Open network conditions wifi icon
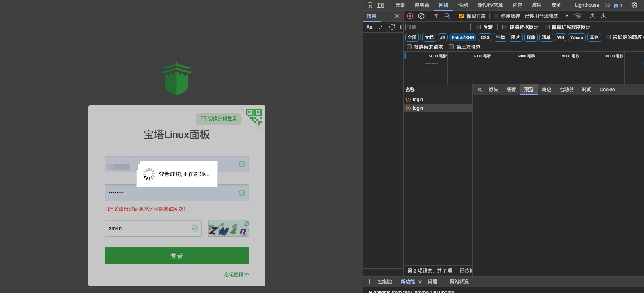This screenshot has width=644, height=293. point(578,16)
